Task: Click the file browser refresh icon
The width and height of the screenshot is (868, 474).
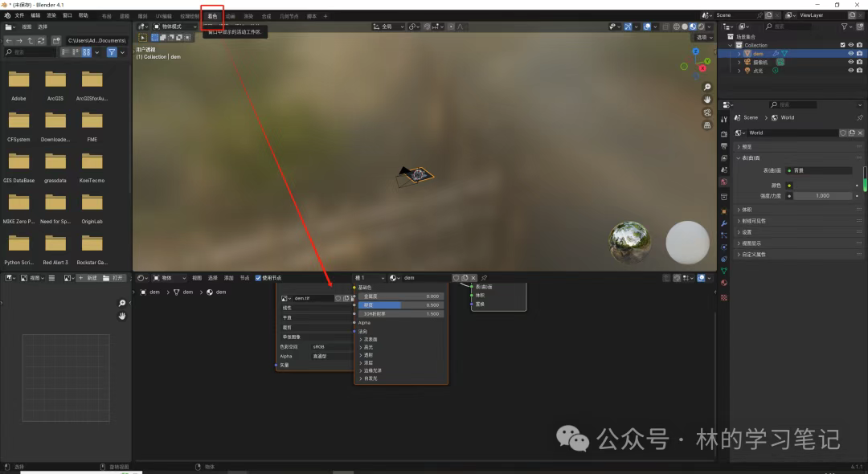Action: [x=42, y=40]
